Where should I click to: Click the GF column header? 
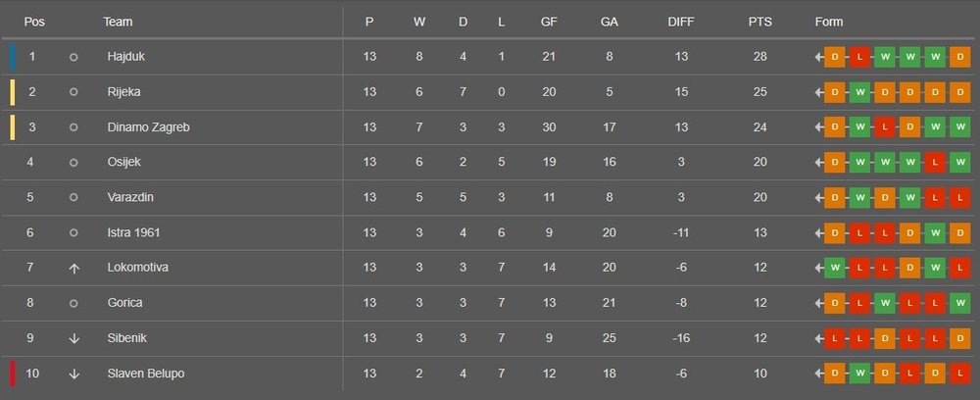[549, 23]
